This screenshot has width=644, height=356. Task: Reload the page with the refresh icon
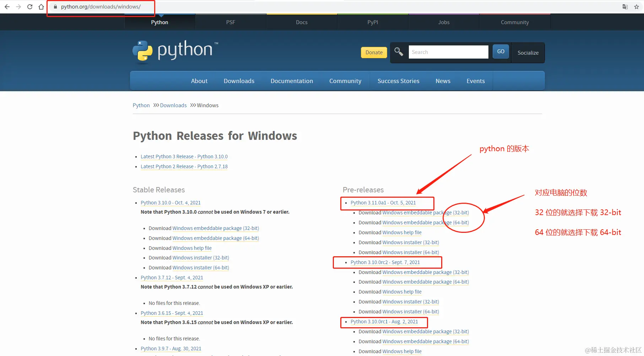[x=30, y=7]
